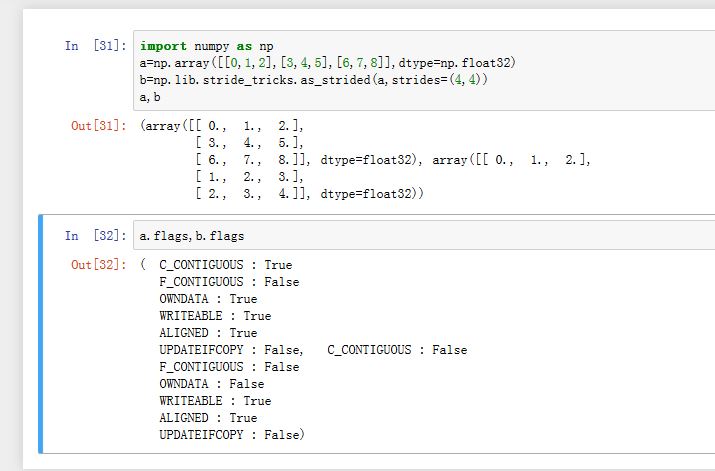Place cursor in the a.flags,b.flags input cell
Viewport: 715px width, 471px height.
[420, 236]
